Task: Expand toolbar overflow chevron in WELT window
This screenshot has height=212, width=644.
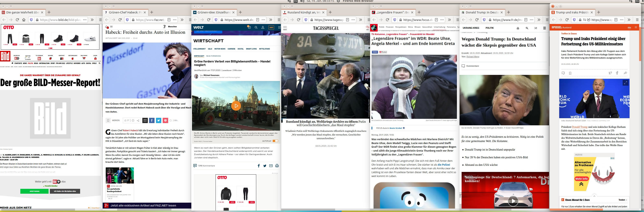Action: point(271,20)
